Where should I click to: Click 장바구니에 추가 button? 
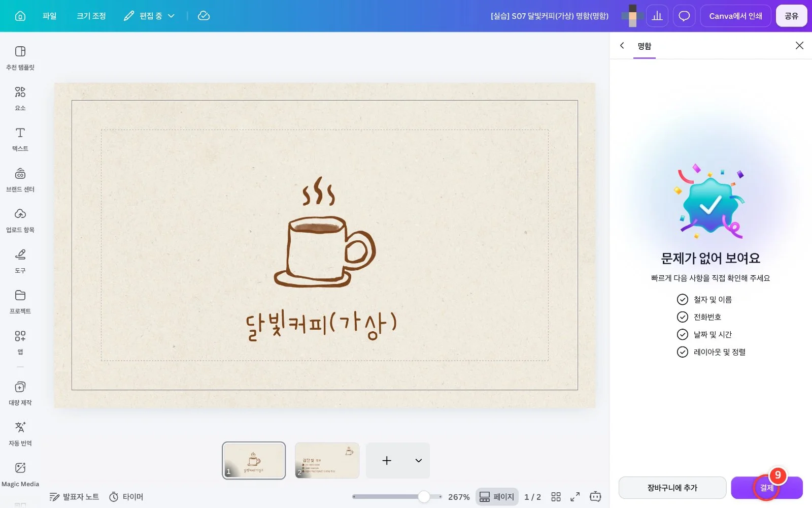coord(672,488)
